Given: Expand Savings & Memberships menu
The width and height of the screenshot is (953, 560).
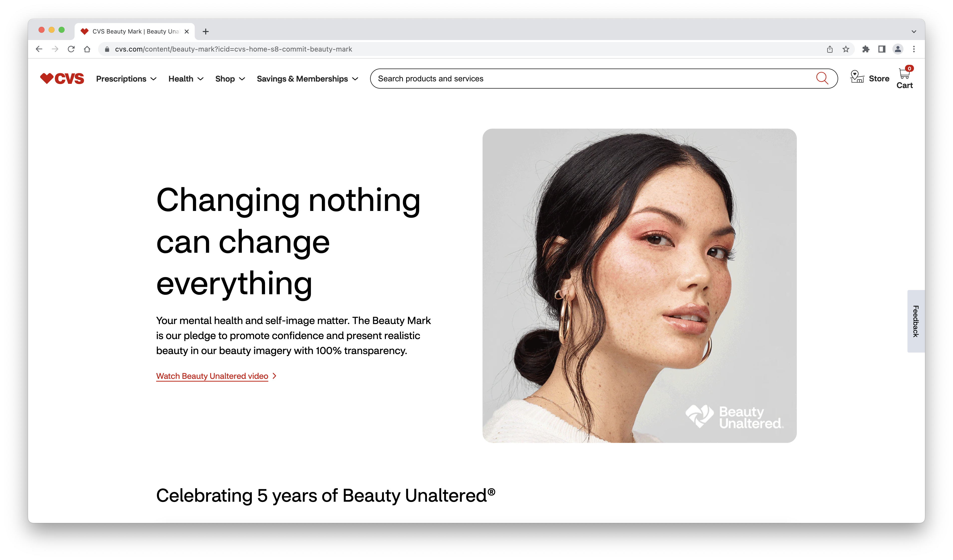Looking at the screenshot, I should click(x=308, y=79).
